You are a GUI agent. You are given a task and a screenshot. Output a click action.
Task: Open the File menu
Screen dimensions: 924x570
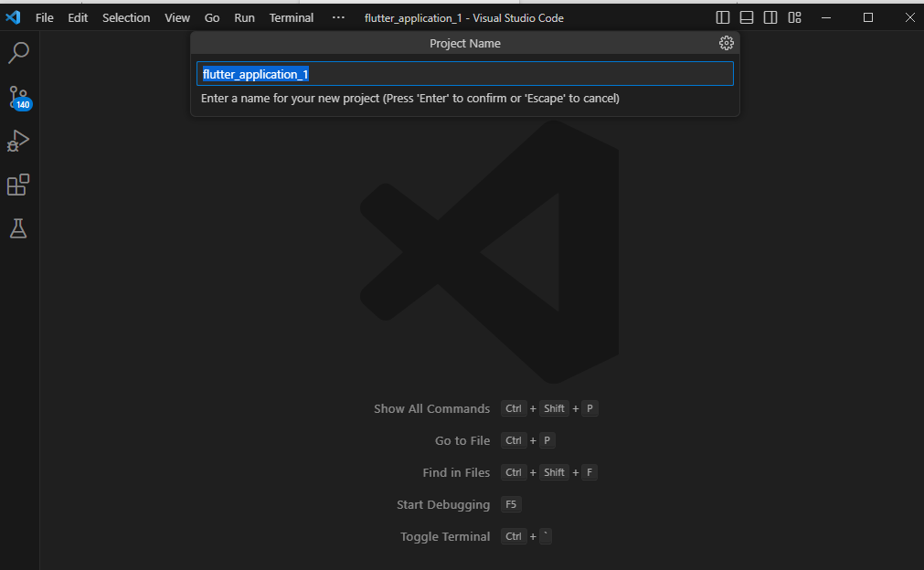(x=44, y=17)
